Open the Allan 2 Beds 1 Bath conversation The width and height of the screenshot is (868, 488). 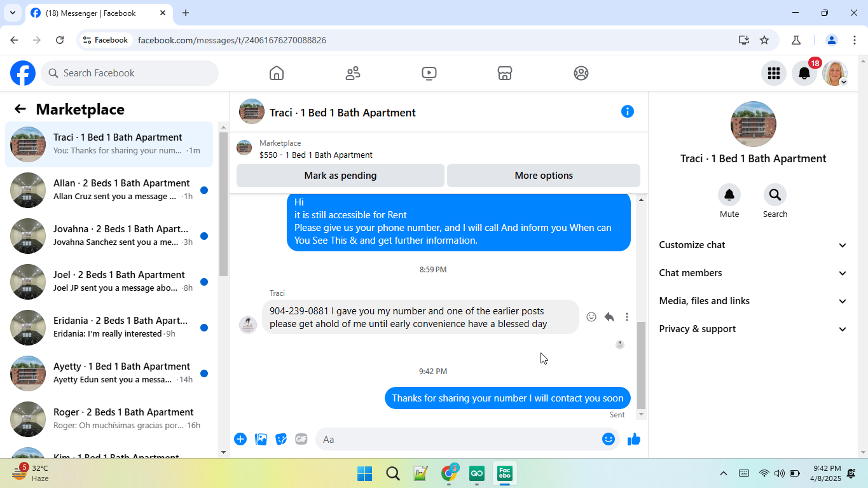point(109,190)
